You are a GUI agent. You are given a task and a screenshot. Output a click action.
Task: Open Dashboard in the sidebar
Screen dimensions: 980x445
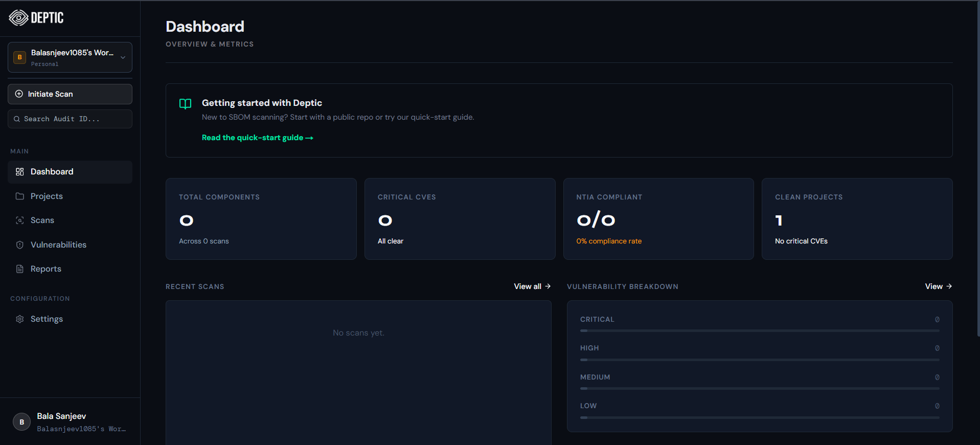(x=70, y=172)
